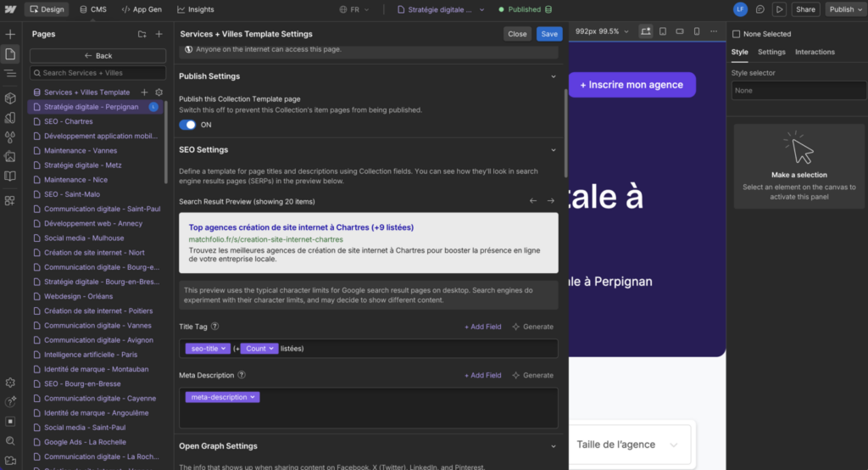Viewport: 868px width, 470px height.
Task: Select the Style tab
Action: tap(739, 52)
